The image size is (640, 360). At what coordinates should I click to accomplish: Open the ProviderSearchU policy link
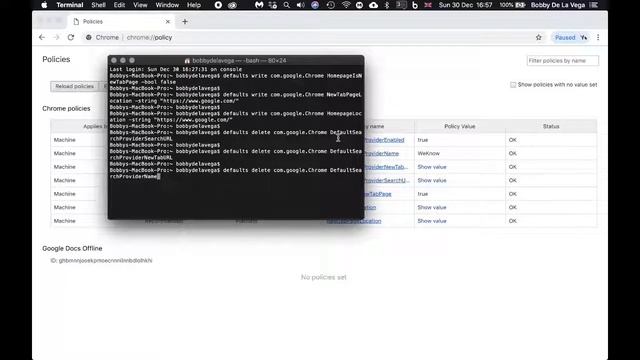pyautogui.click(x=387, y=180)
